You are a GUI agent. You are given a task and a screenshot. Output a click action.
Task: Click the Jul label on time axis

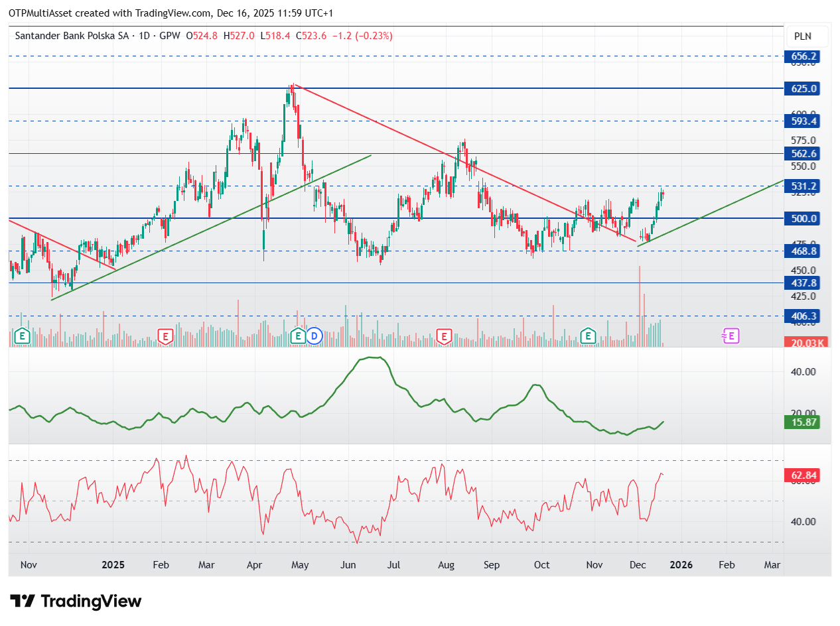click(393, 565)
